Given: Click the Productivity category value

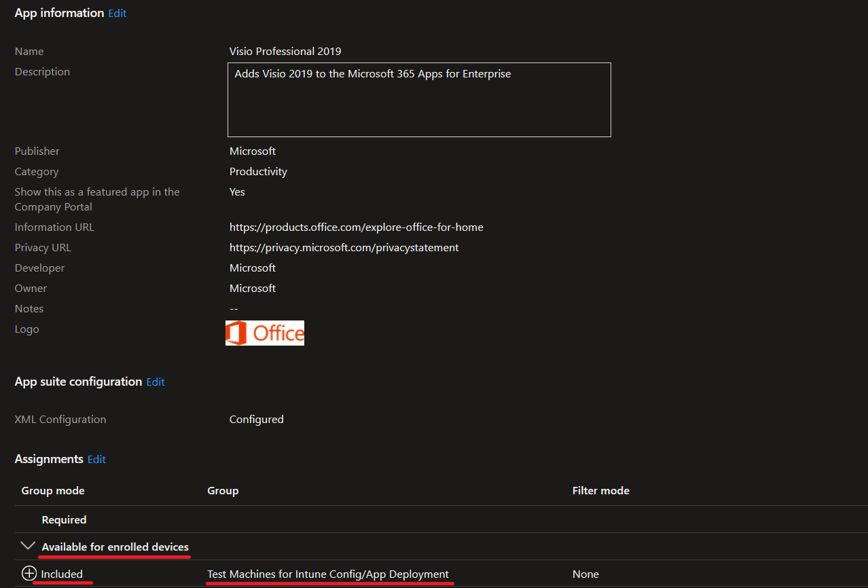Looking at the screenshot, I should (258, 172).
